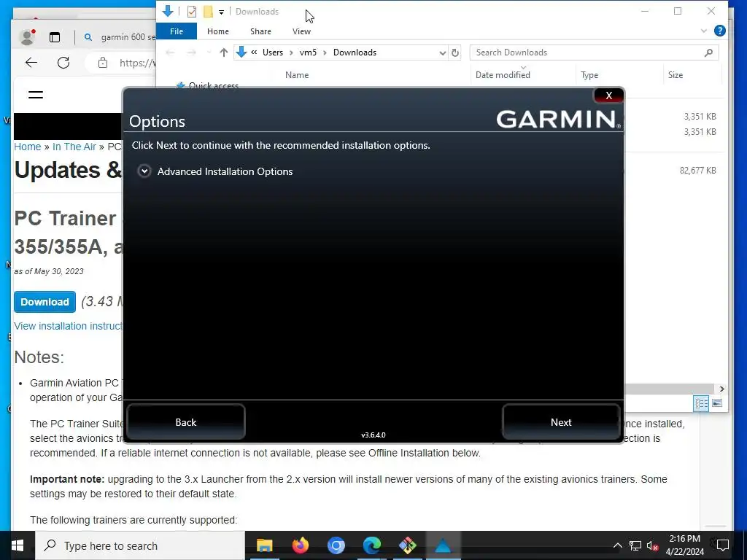The image size is (747, 560).
Task: Show hidden system tray icons
Action: pos(617,545)
